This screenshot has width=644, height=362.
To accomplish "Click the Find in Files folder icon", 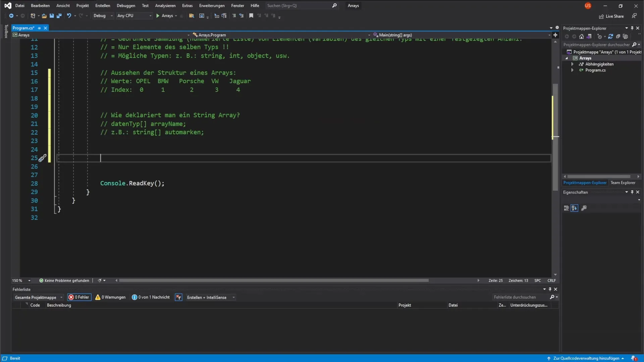I will 192,16.
